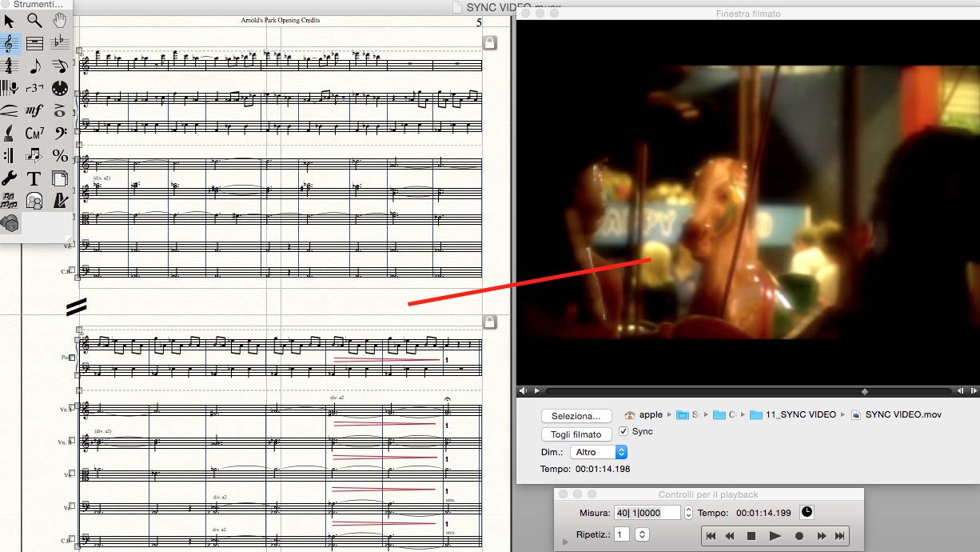The height and width of the screenshot is (552, 980).
Task: Select the Hand Grabber tool
Action: click(x=60, y=21)
